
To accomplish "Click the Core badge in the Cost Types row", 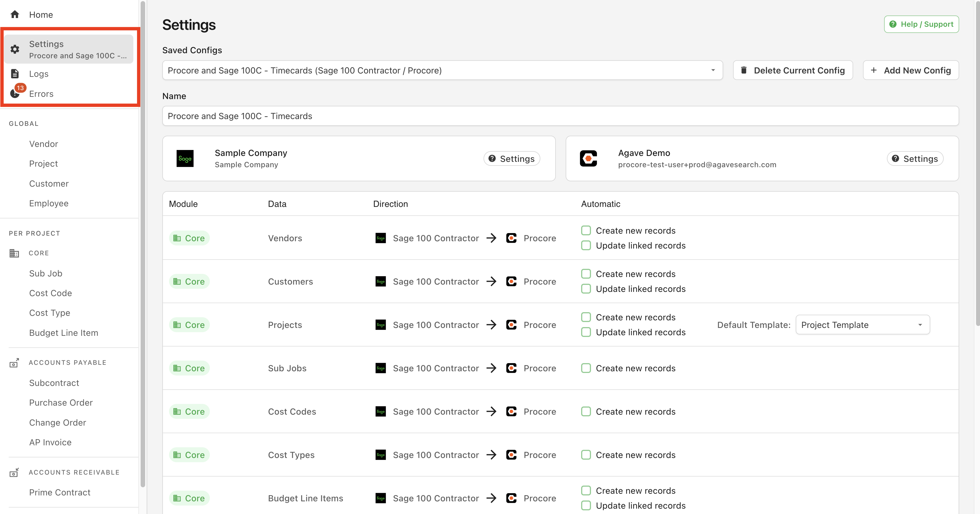I will pos(189,455).
